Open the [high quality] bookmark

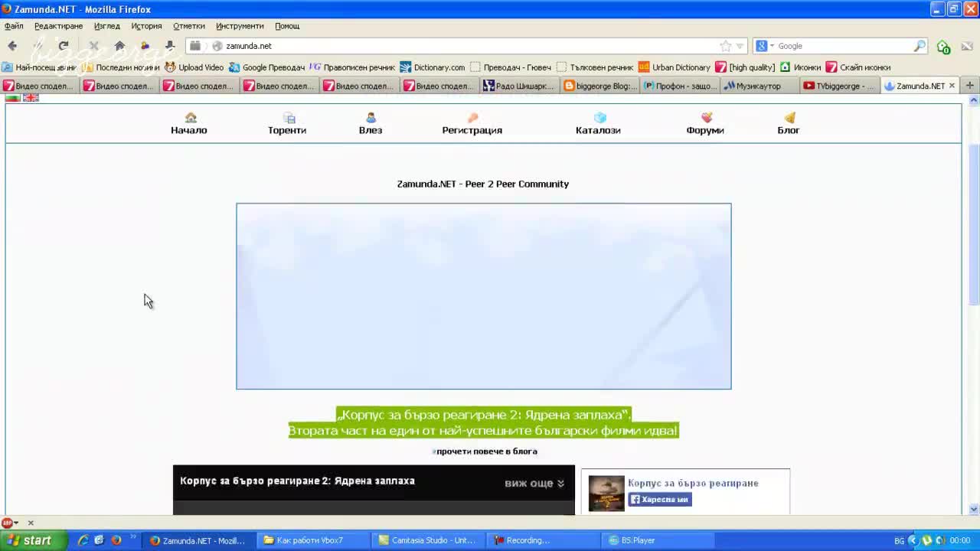pyautogui.click(x=745, y=67)
